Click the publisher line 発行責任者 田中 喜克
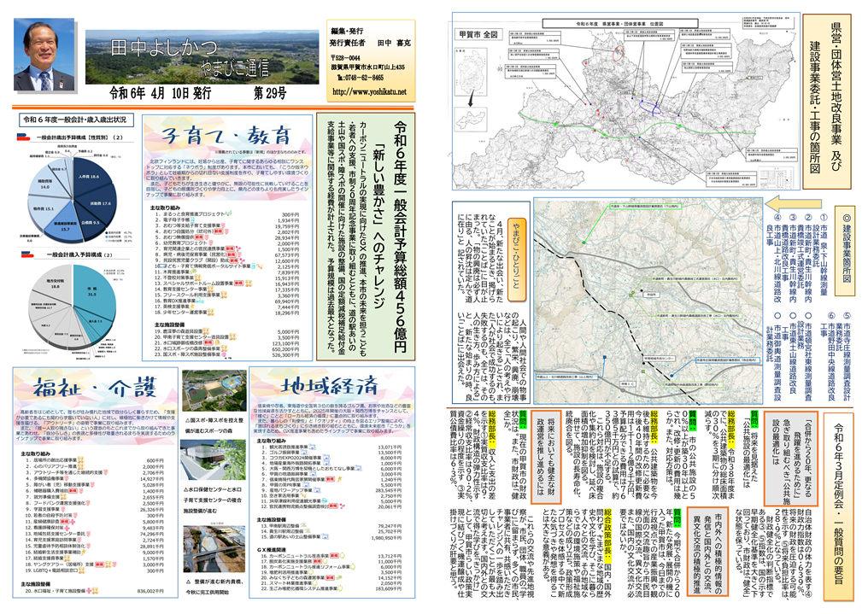 (370, 43)
